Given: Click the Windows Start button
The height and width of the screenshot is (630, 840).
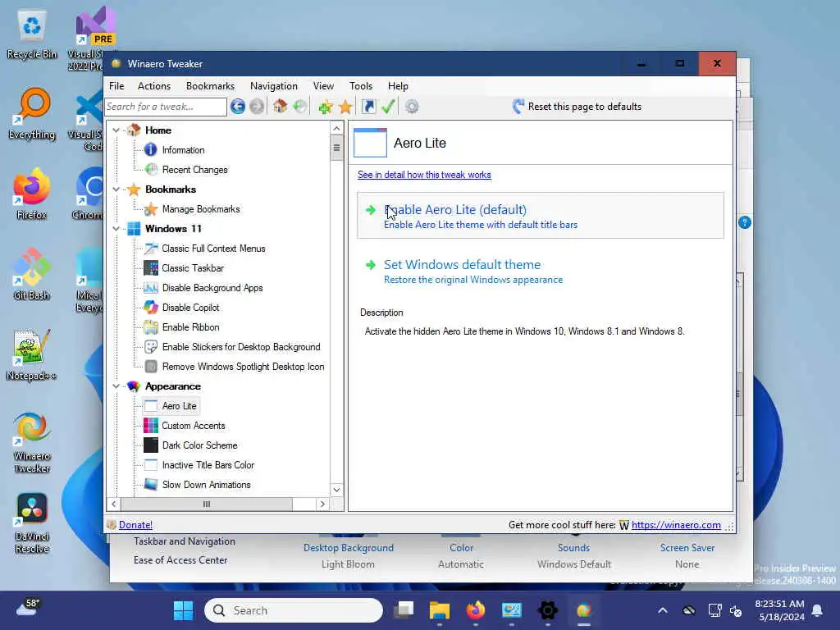Looking at the screenshot, I should coord(183,610).
